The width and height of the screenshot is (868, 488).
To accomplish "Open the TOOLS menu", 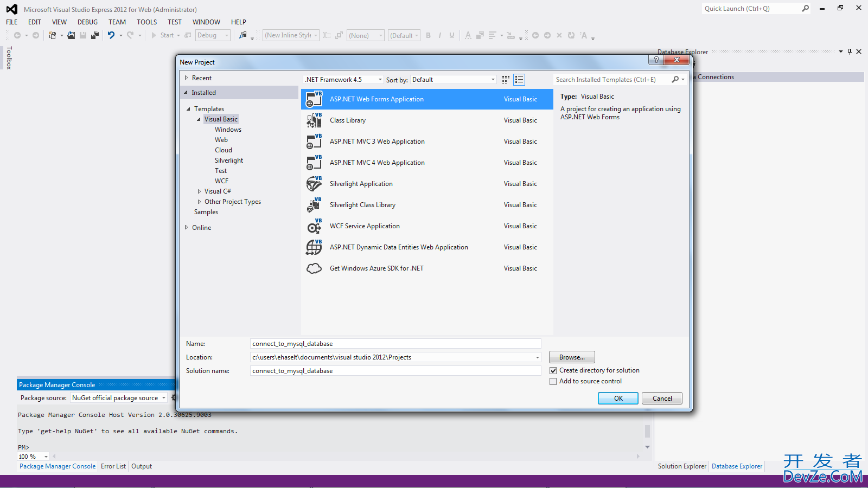I will coord(146,22).
